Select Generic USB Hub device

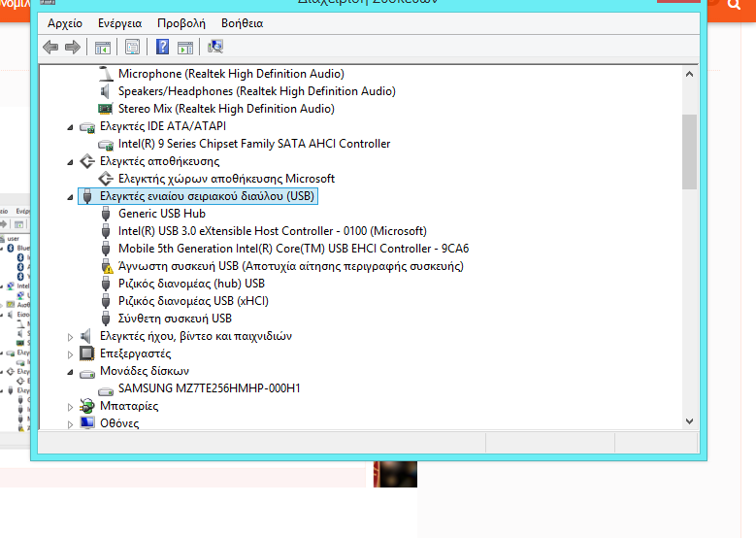point(161,214)
